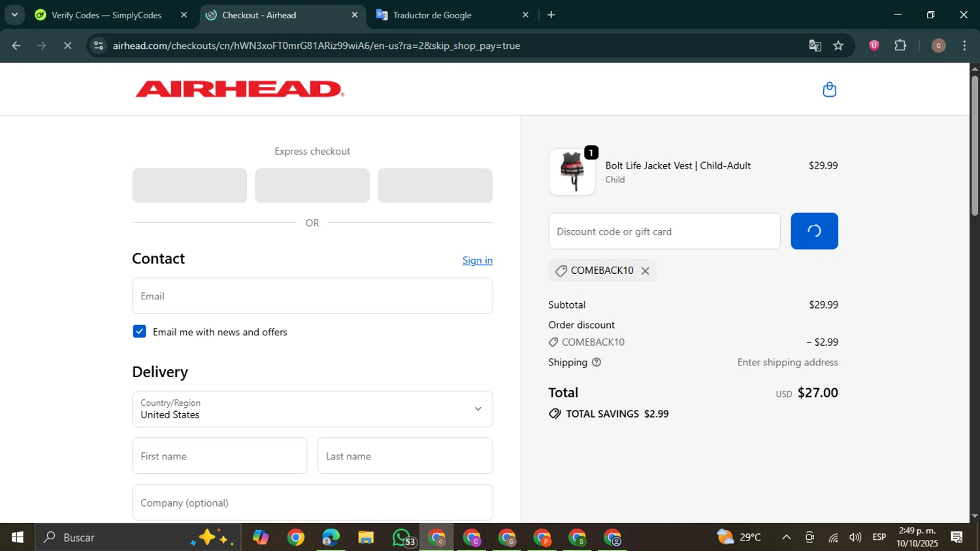The width and height of the screenshot is (980, 551).
Task: Remove the COMEBACK10 discount tag
Action: 645,271
